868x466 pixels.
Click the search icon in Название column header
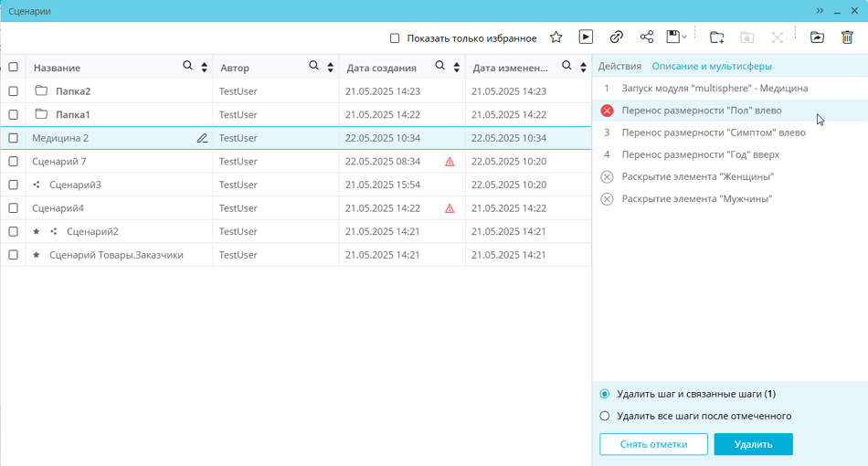(x=188, y=67)
